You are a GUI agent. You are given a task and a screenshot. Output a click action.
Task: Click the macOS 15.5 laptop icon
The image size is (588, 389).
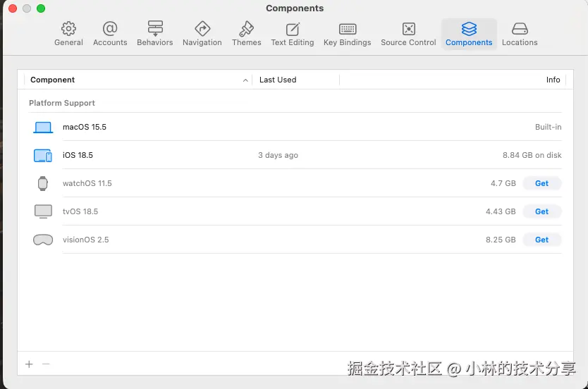43,127
